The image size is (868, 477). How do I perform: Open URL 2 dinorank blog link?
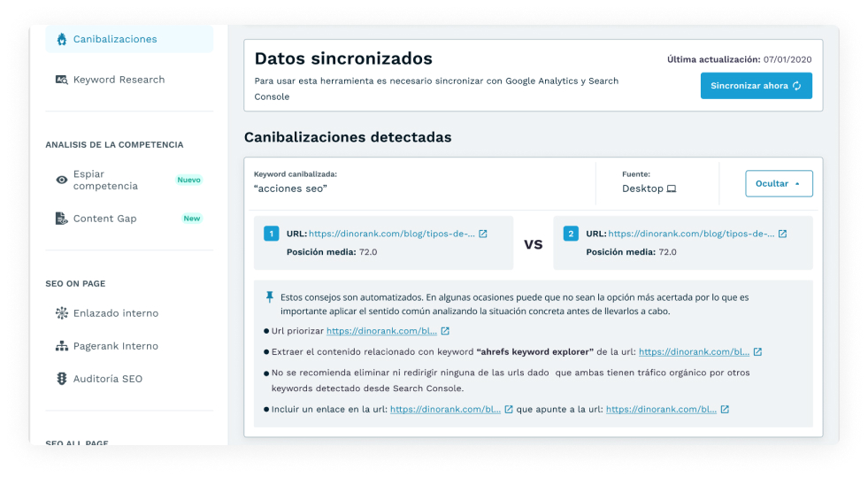tap(691, 235)
